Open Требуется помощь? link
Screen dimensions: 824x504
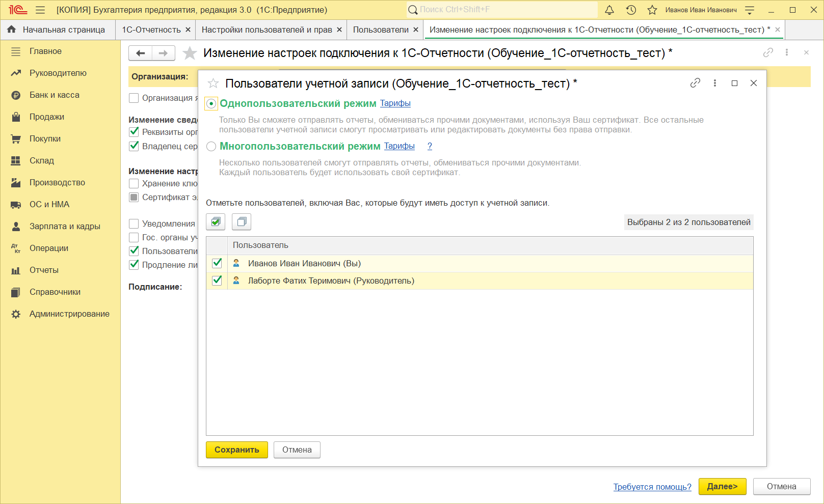pos(652,487)
